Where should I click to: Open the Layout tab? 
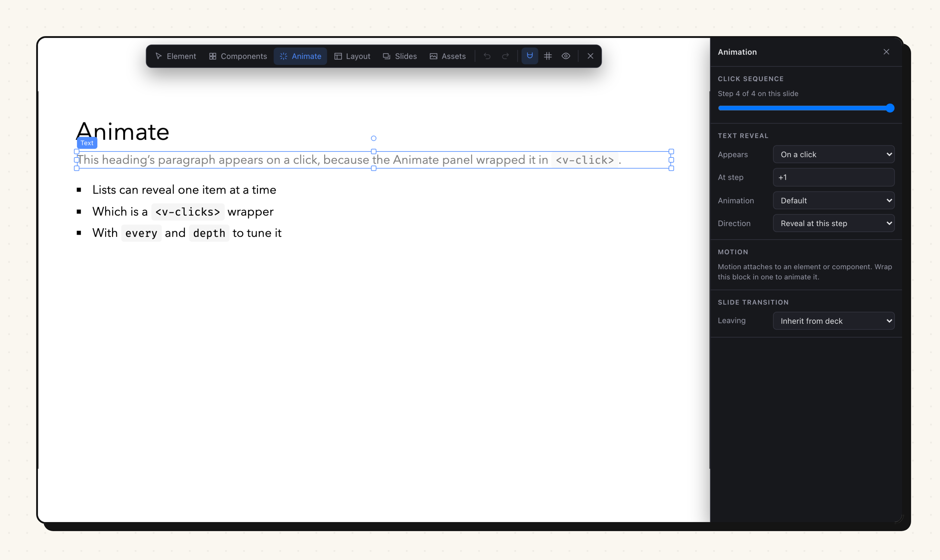tap(352, 56)
